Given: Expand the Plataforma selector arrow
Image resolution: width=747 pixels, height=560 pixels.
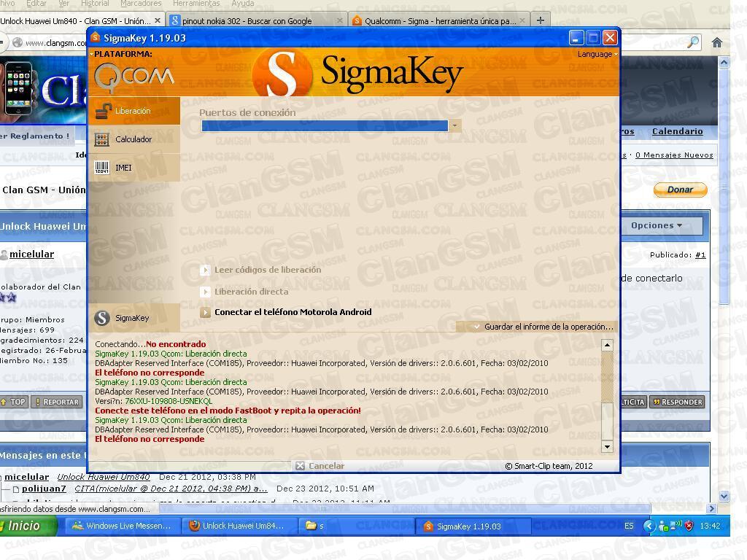Looking at the screenshot, I should [x=91, y=54].
